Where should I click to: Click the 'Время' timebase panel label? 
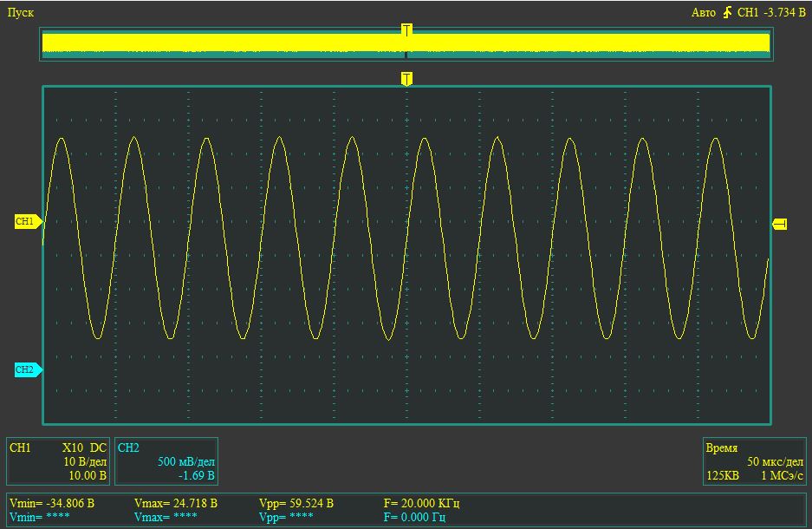(721, 448)
